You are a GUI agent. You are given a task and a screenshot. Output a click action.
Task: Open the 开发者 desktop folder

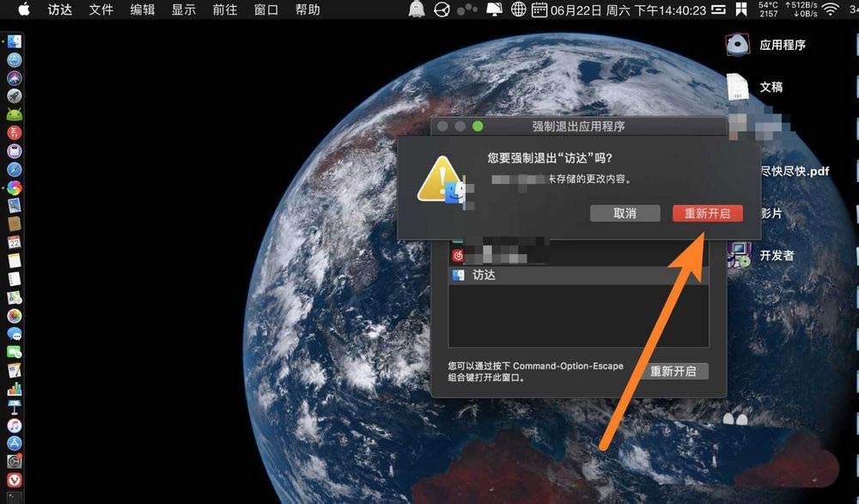[760, 255]
